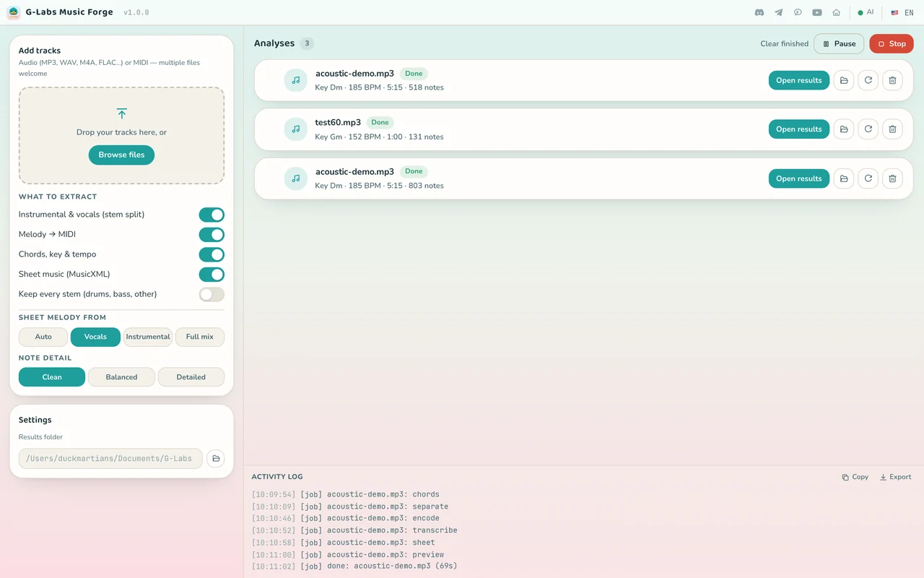Choose Clean note detail
The image size is (924, 578).
[52, 377]
